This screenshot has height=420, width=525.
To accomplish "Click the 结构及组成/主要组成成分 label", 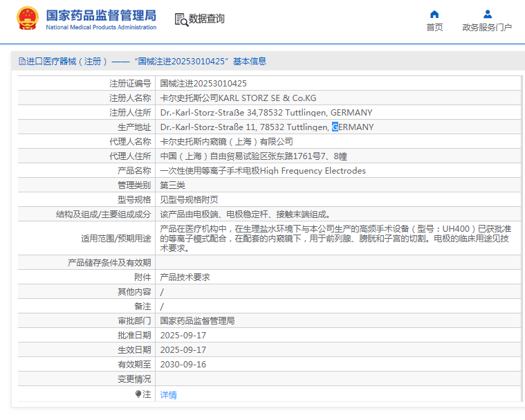I will (x=104, y=214).
